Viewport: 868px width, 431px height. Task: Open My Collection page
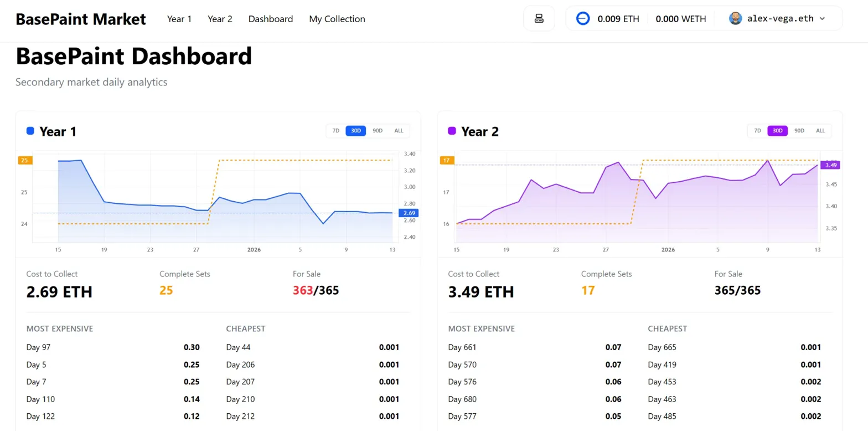[x=337, y=19]
